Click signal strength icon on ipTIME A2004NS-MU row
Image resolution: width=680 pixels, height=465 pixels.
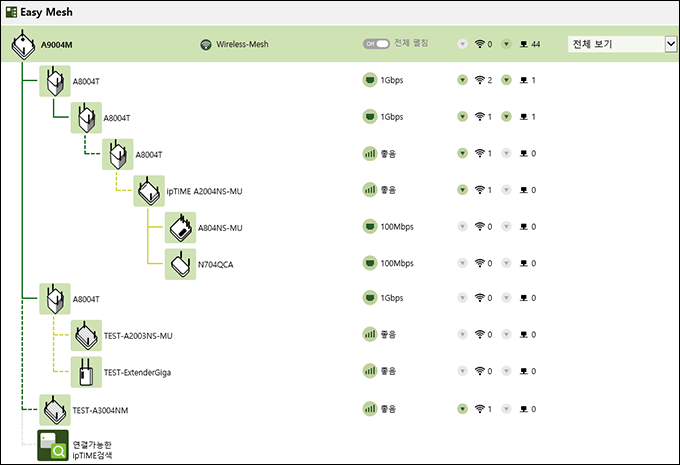(x=370, y=190)
